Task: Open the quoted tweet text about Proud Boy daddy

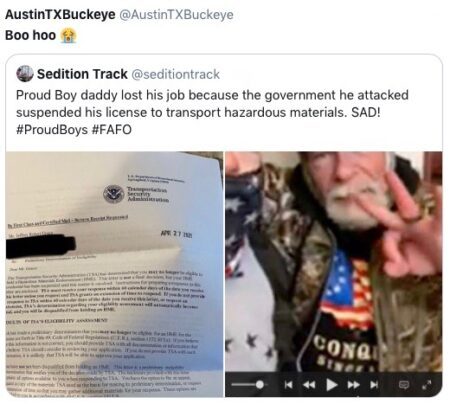Action: coord(212,112)
